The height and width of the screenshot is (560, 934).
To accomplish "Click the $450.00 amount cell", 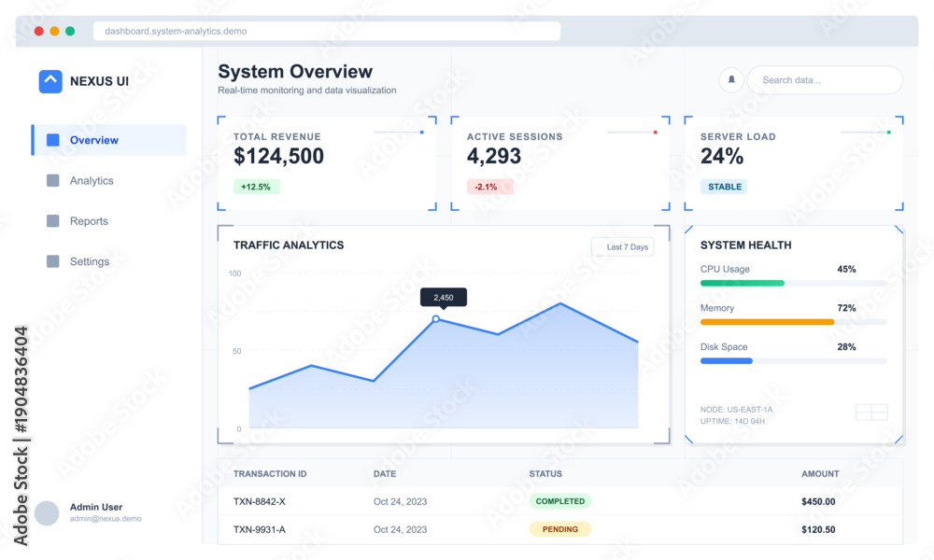I will tap(818, 502).
